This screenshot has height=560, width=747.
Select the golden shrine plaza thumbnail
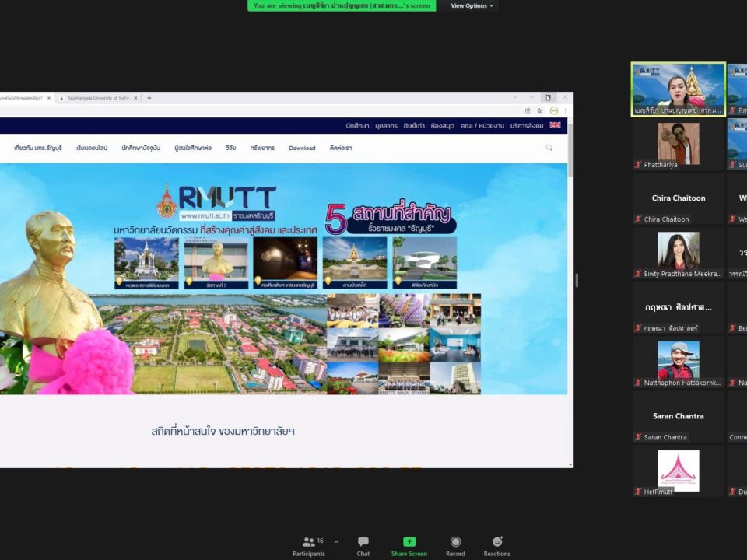pyautogui.click(x=355, y=264)
